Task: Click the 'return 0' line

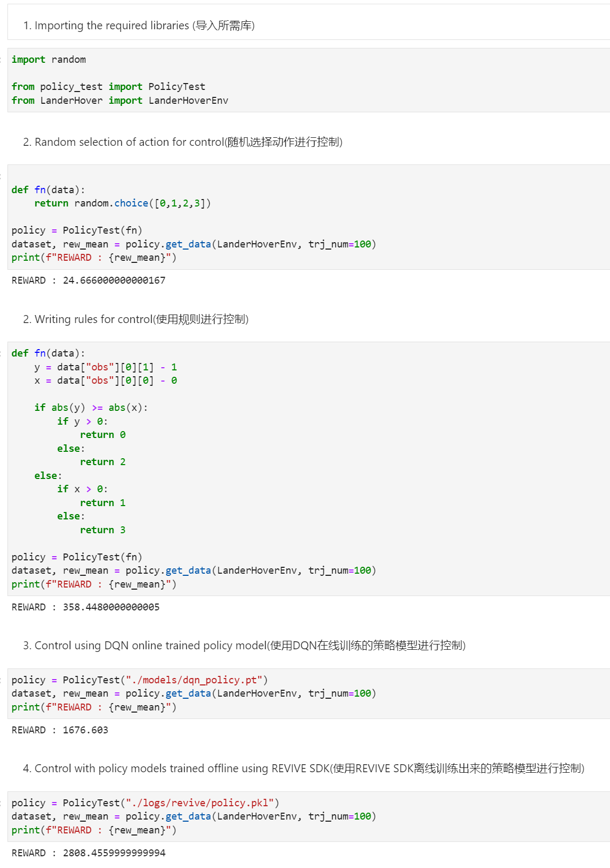Action: click(103, 435)
